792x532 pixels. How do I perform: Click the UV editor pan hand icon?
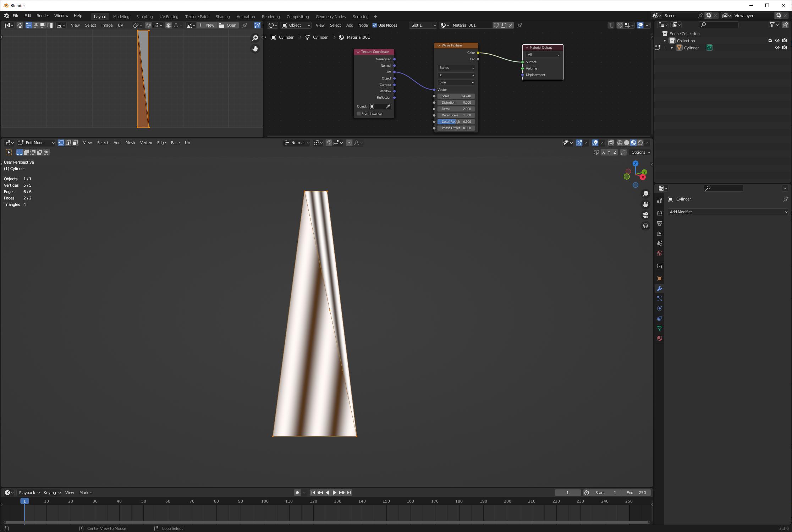click(x=255, y=49)
